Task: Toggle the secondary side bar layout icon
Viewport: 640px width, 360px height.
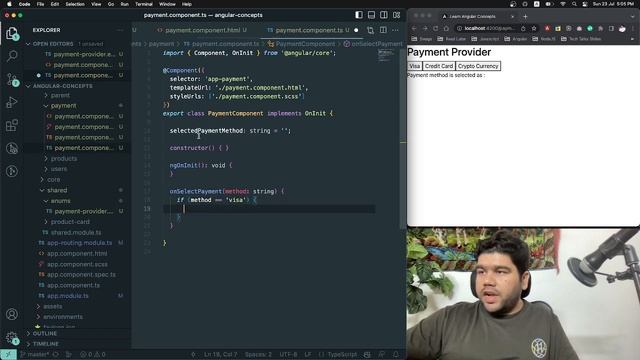Action: [384, 15]
